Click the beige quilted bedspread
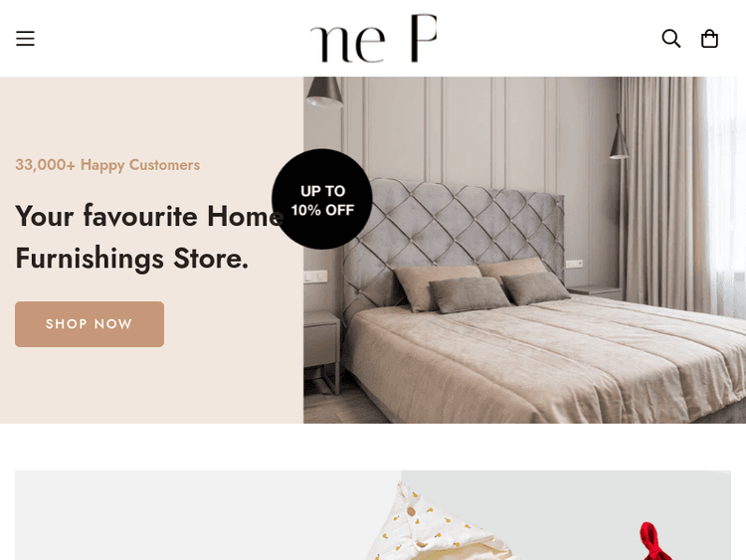 pos(542,362)
